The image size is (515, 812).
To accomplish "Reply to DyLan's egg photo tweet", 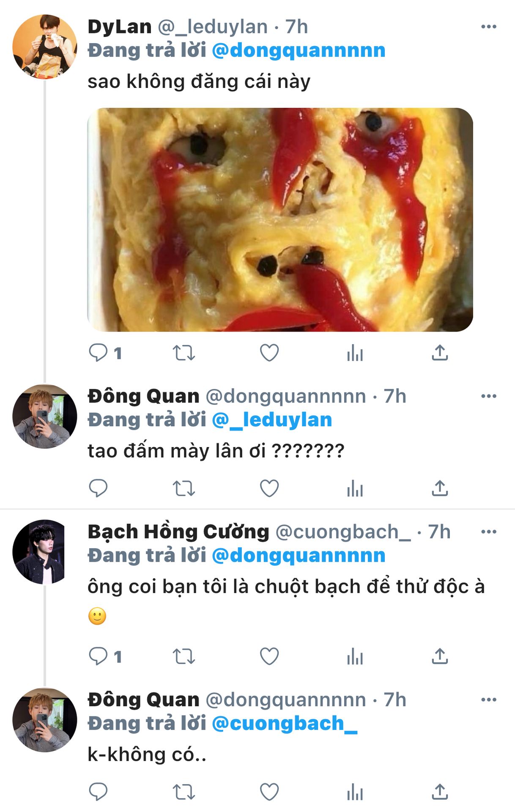I will point(98,353).
